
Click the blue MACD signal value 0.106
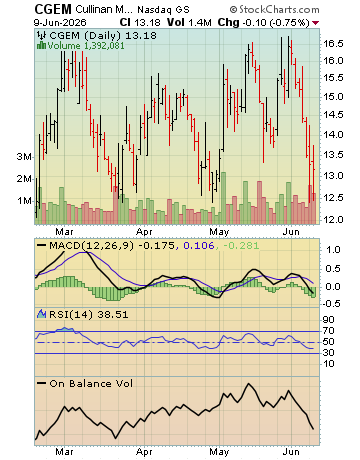[199, 246]
